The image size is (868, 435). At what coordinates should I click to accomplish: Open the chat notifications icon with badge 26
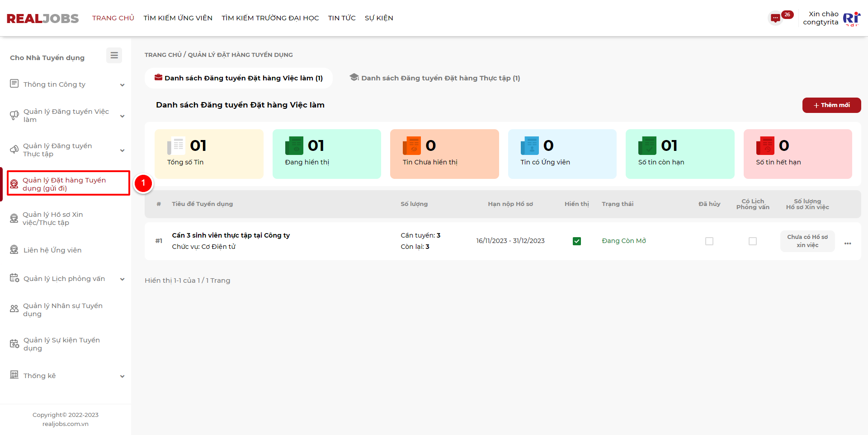pyautogui.click(x=776, y=18)
